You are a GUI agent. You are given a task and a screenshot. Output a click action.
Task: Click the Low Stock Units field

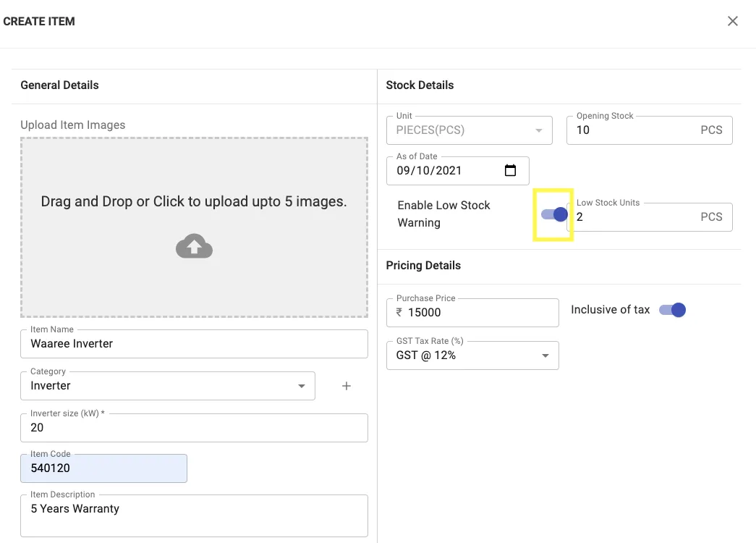click(633, 217)
